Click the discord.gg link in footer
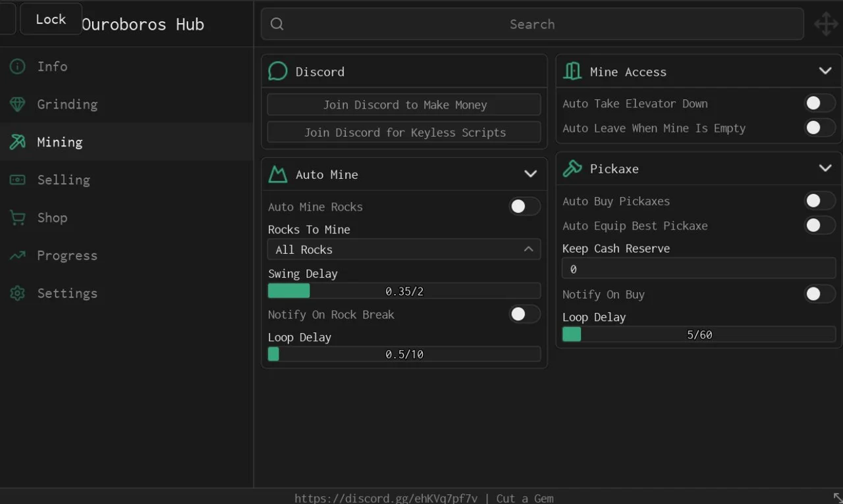 coord(386,498)
